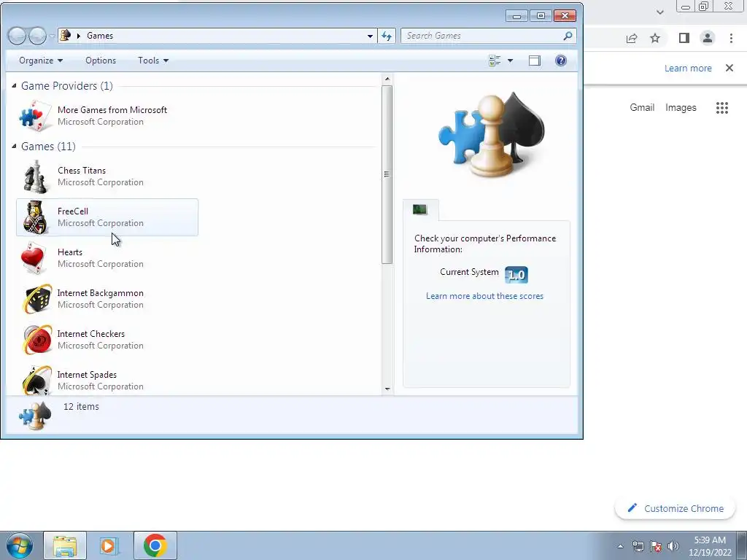Click the More Games from Microsoft icon
The image size is (747, 560).
pos(36,116)
